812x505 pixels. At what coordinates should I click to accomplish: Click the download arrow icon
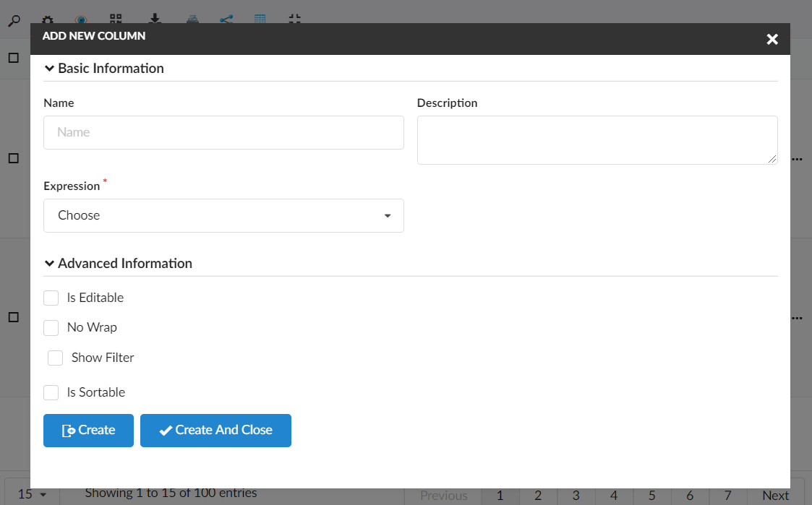point(154,19)
